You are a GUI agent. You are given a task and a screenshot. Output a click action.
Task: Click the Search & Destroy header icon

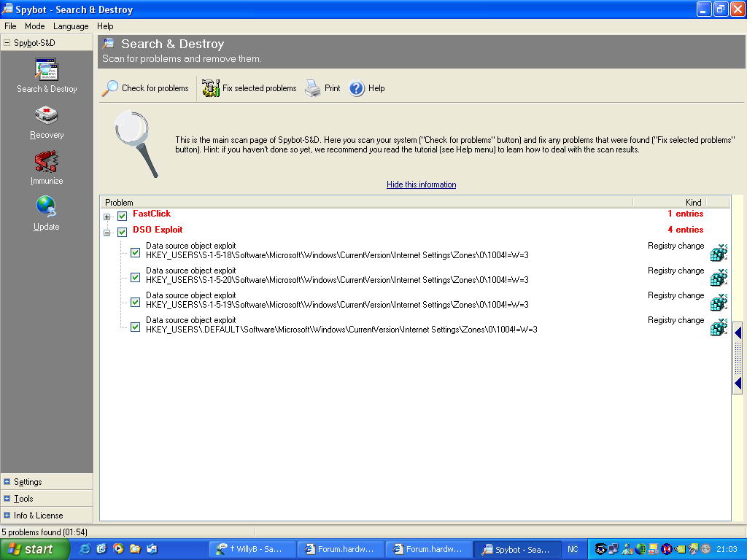click(x=109, y=43)
